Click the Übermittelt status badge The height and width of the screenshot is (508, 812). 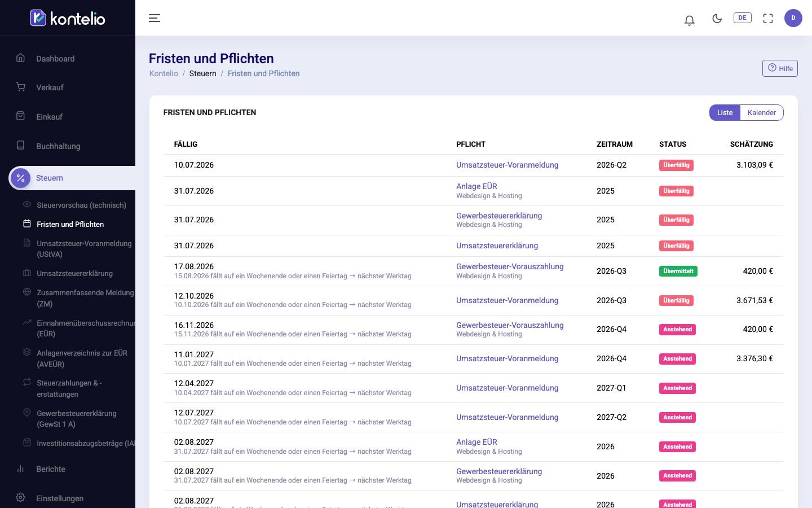[678, 271]
